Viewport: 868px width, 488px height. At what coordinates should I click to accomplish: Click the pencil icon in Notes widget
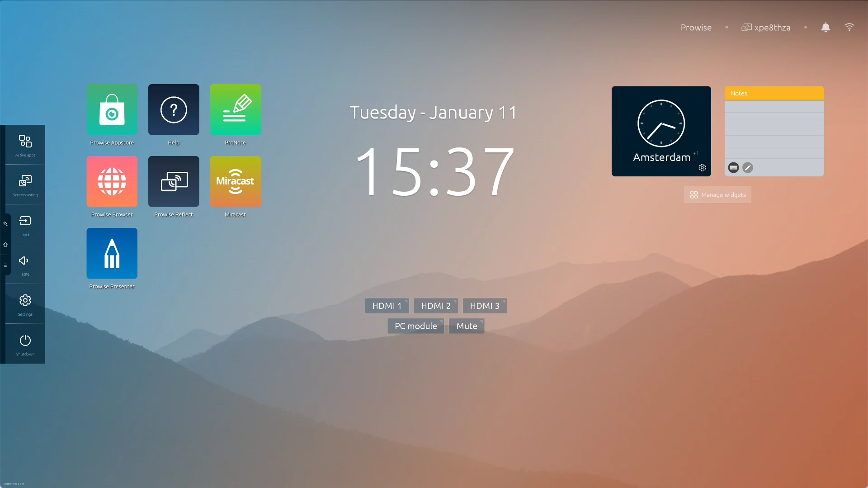pyautogui.click(x=748, y=168)
